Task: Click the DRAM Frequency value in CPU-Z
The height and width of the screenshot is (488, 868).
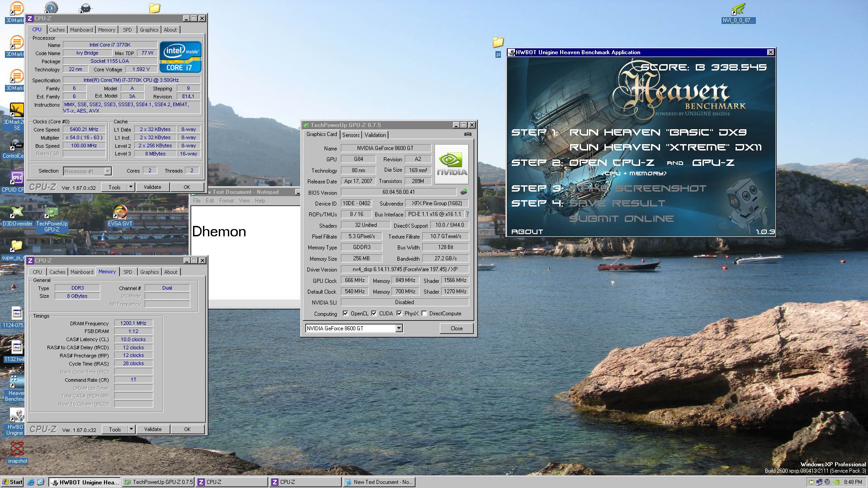Action: coord(133,324)
